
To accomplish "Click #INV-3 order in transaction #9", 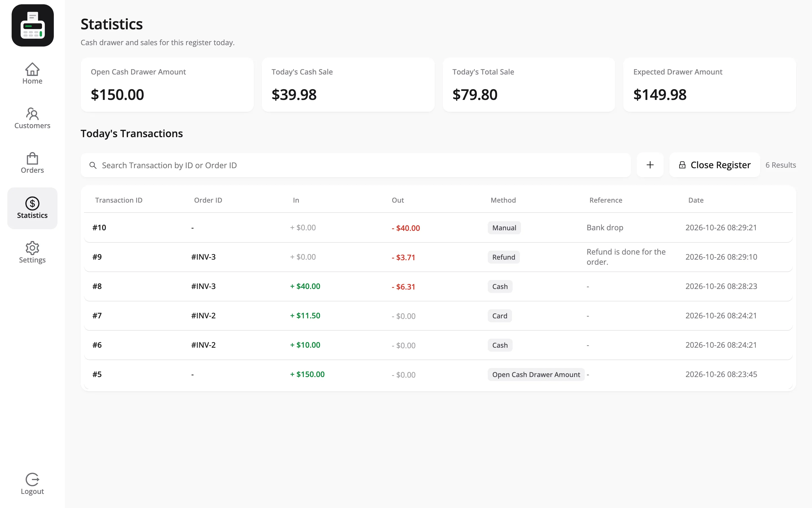I will [x=203, y=257].
